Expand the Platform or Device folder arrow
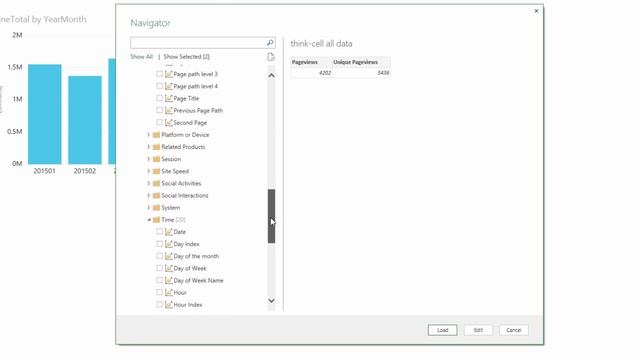Image resolution: width=640 pixels, height=360 pixels. click(149, 135)
